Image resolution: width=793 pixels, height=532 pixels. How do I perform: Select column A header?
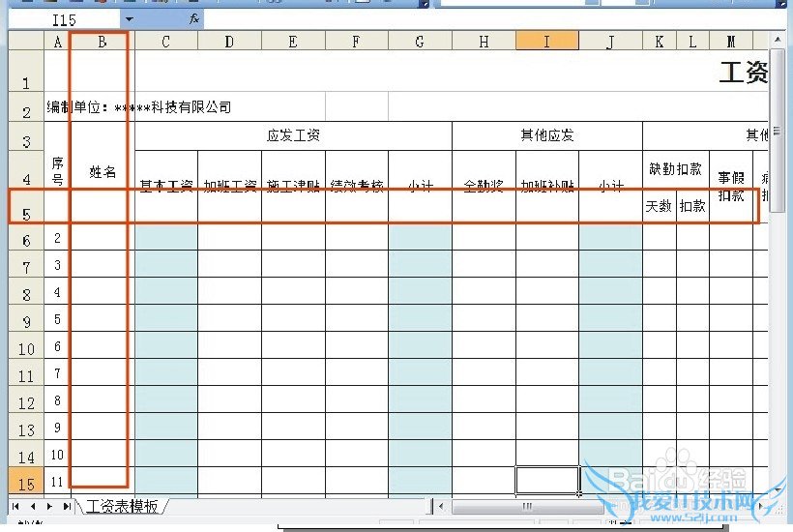57,41
